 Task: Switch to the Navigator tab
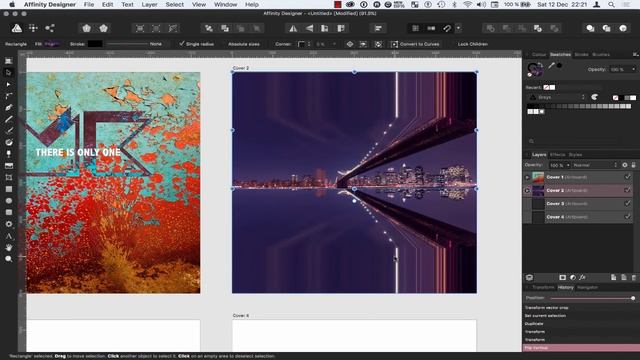pos(587,287)
